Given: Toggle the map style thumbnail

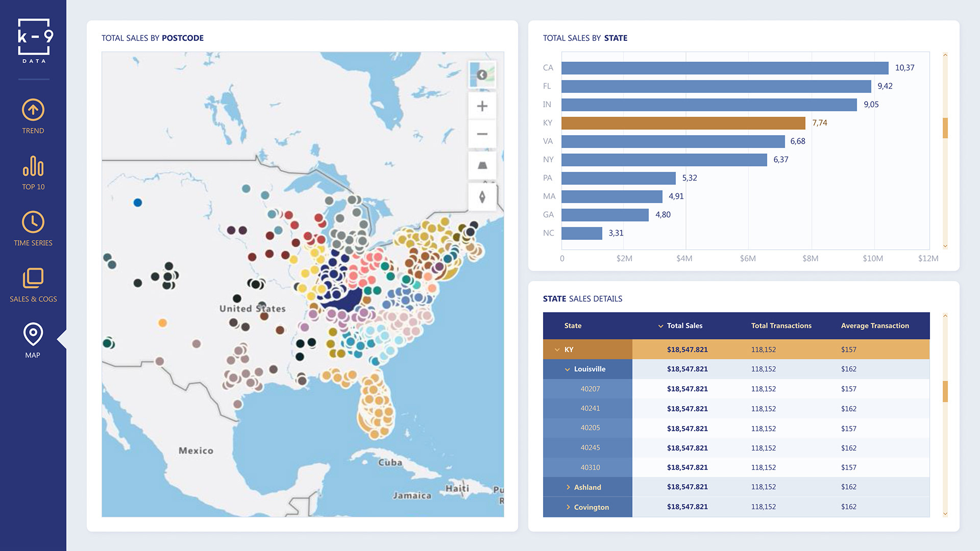Looking at the screenshot, I should coord(482,75).
